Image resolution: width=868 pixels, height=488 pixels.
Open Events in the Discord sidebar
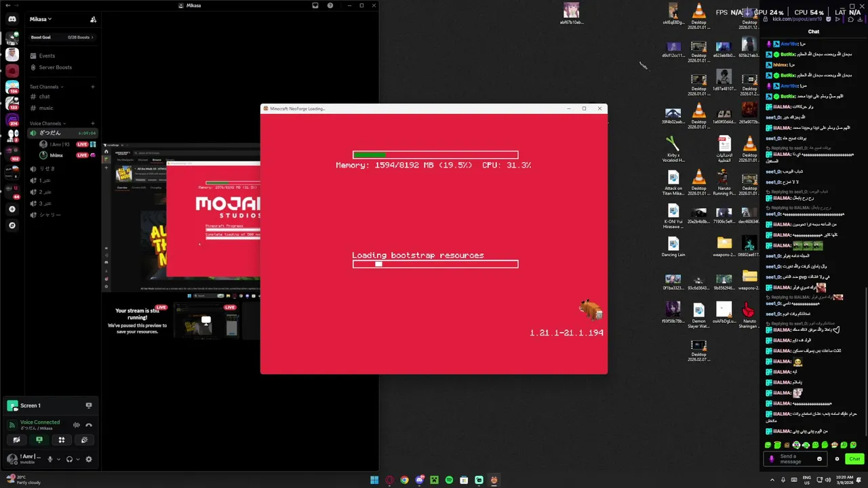47,56
